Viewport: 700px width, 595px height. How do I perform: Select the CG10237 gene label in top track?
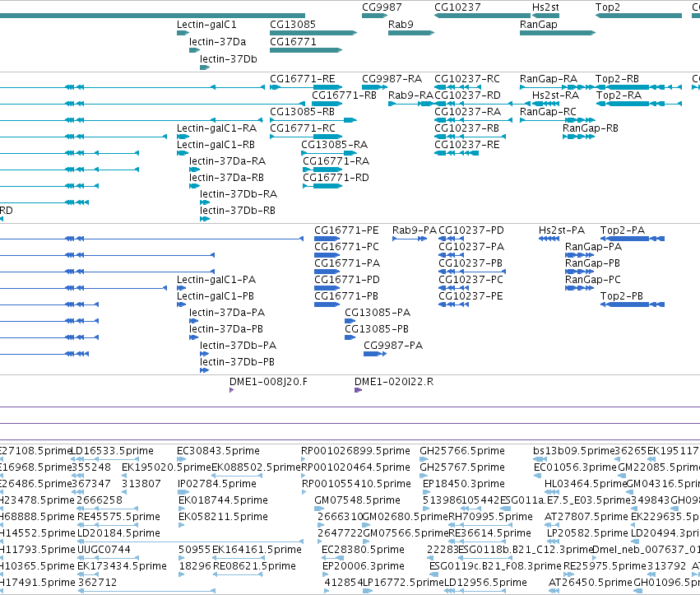457,7
